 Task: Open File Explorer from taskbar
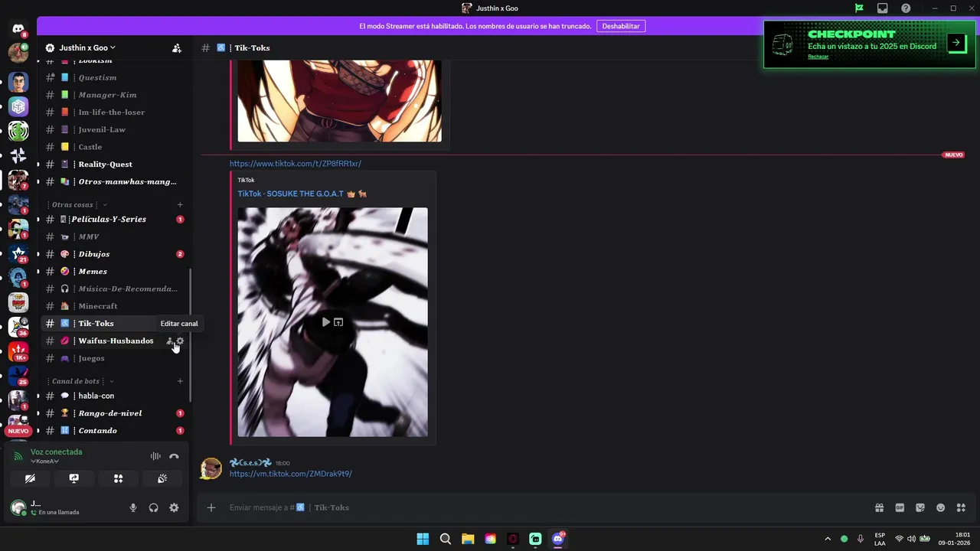[x=468, y=539]
